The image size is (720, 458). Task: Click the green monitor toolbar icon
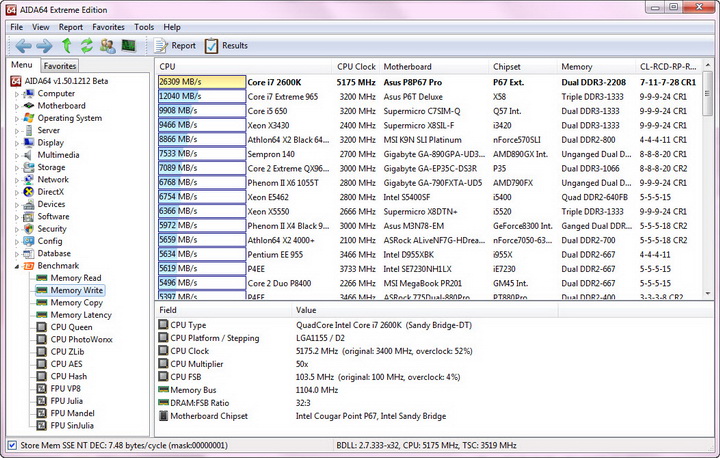click(129, 45)
